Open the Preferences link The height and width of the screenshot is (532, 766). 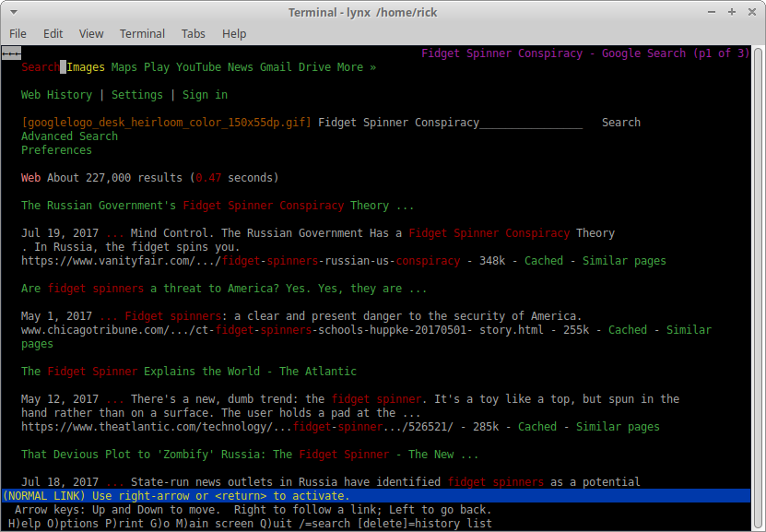click(x=56, y=150)
